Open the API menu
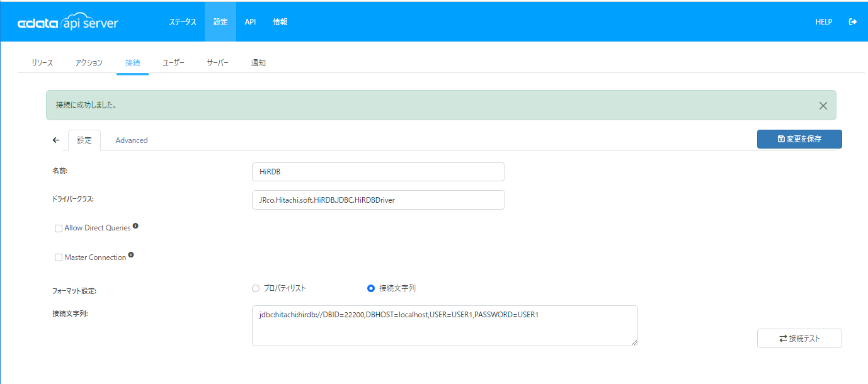Image resolution: width=868 pixels, height=384 pixels. pos(250,22)
